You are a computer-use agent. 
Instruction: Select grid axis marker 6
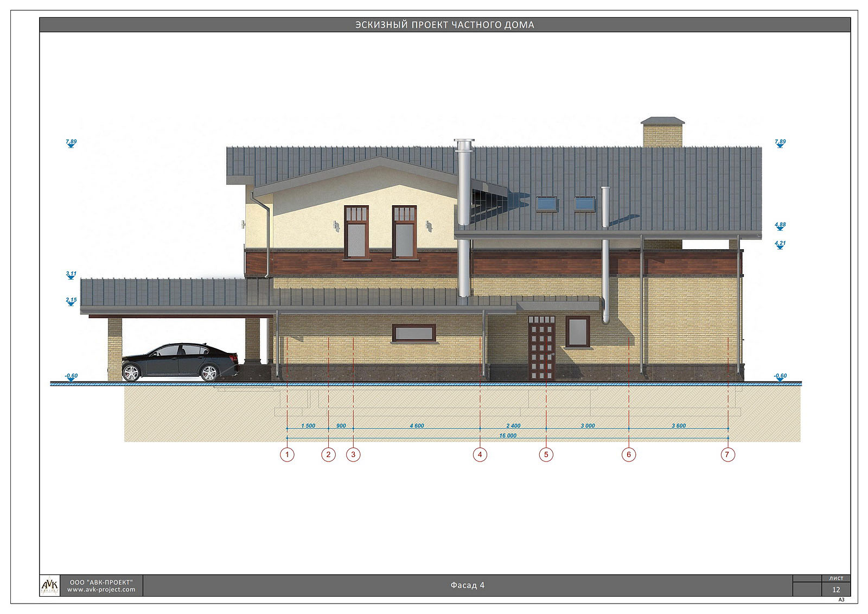(629, 454)
